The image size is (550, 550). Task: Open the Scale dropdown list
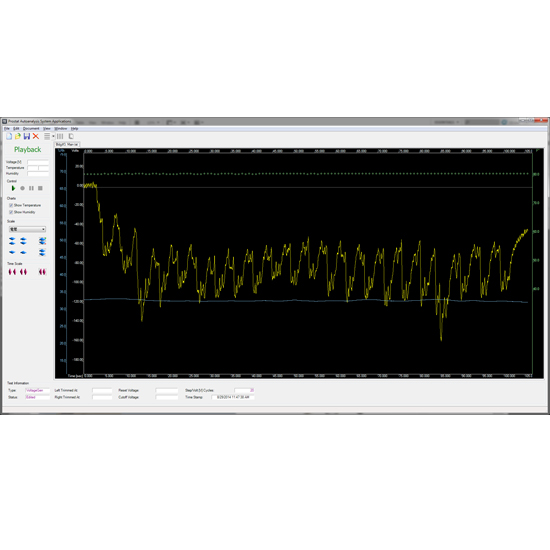point(27,229)
